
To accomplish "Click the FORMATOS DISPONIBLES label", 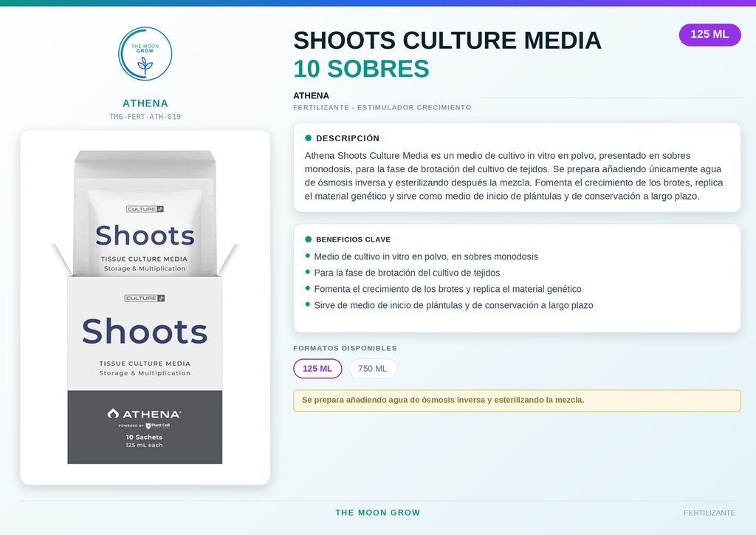I will click(346, 348).
